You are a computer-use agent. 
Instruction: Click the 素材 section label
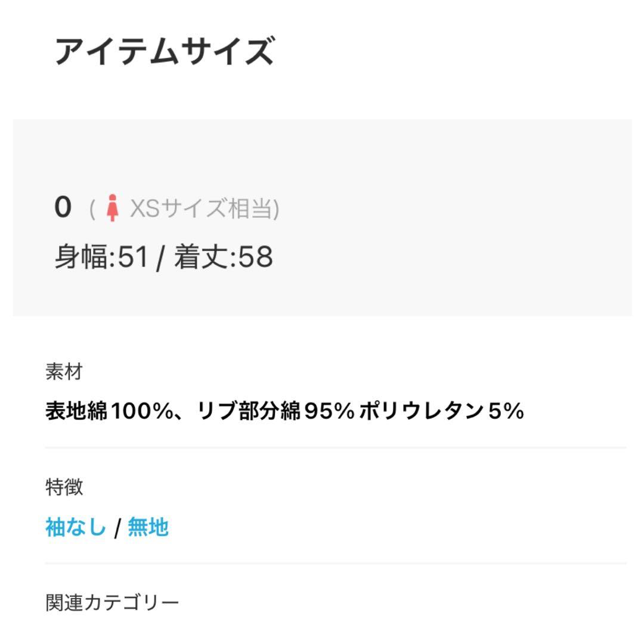[64, 371]
